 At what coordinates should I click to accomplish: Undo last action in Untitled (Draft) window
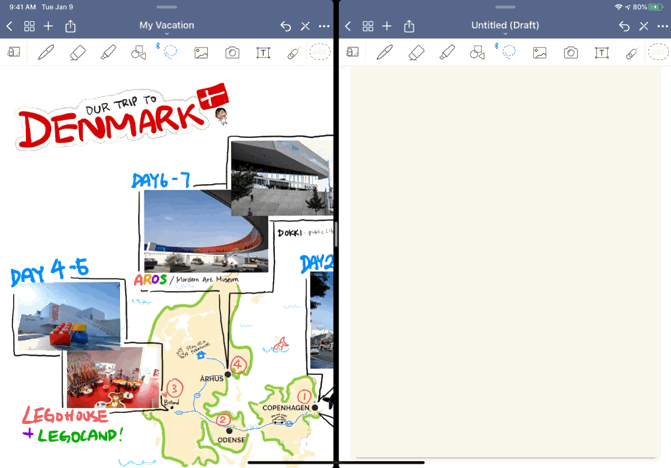624,26
